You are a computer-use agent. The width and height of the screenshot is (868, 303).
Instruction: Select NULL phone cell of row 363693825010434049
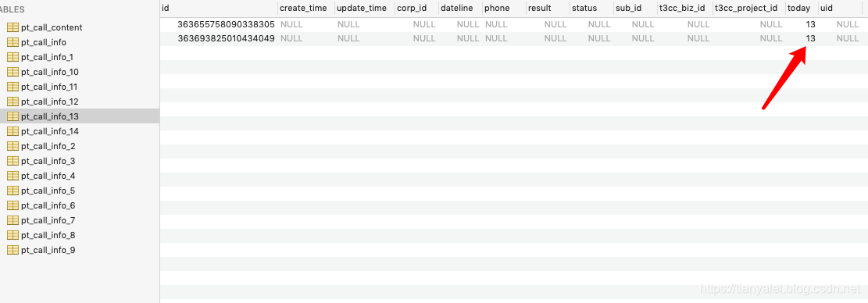click(496, 39)
